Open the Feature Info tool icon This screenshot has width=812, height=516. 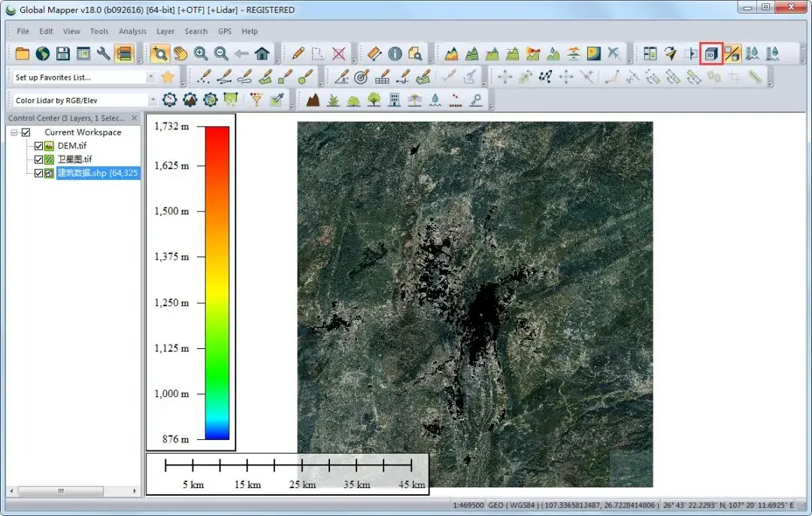(395, 53)
